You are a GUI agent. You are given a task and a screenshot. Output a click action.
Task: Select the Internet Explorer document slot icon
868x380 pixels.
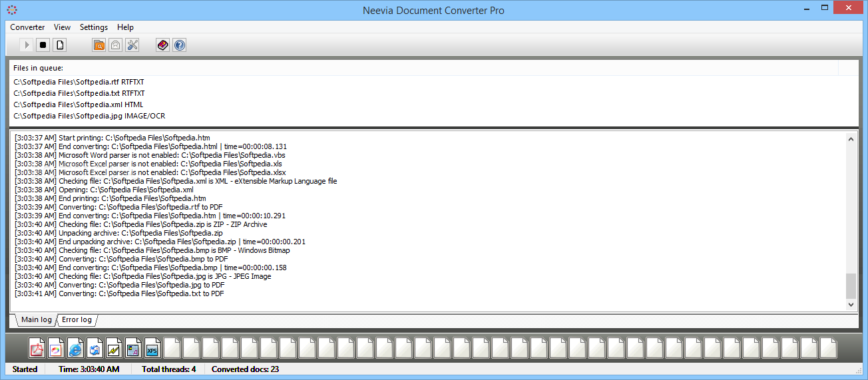[x=75, y=348]
